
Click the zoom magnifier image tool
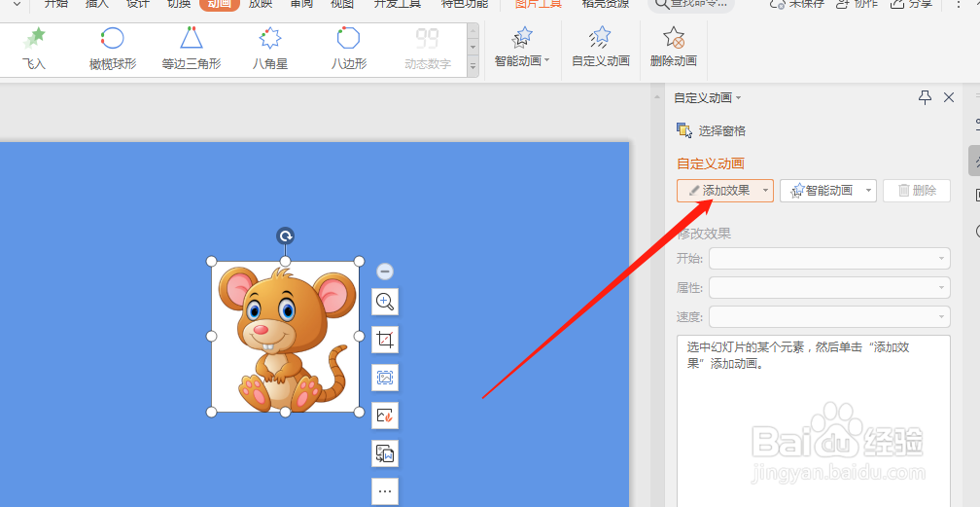pyautogui.click(x=385, y=303)
